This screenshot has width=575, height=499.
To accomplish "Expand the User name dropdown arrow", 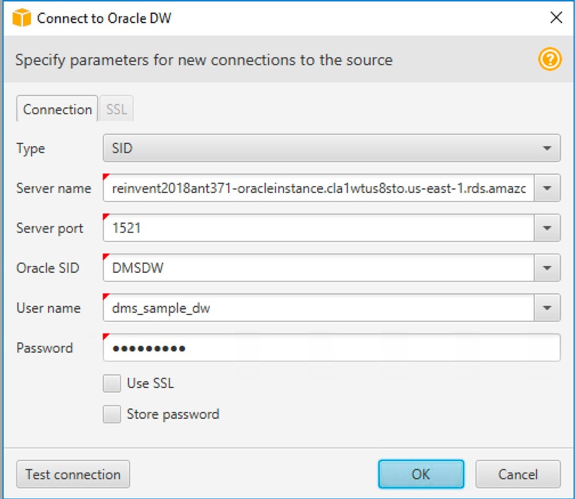I will click(547, 308).
